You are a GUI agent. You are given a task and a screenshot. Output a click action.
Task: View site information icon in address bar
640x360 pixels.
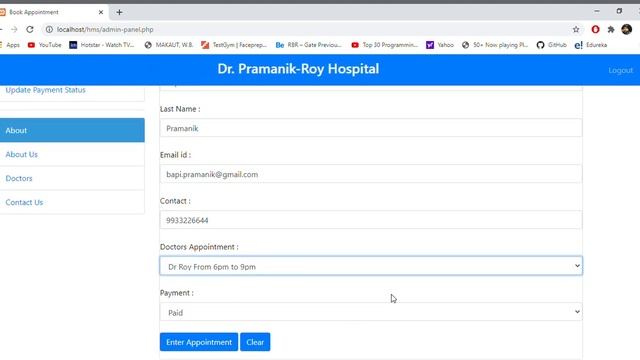(x=49, y=29)
